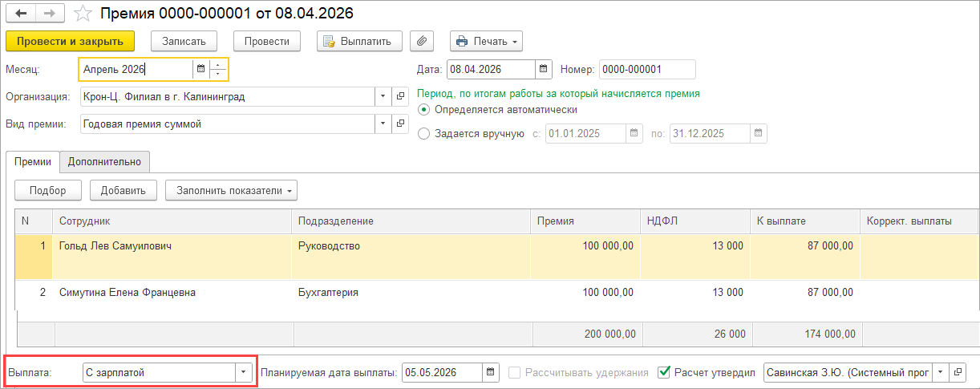This screenshot has height=389, width=980.
Task: Expand the Выплата dropdown list
Action: [243, 372]
